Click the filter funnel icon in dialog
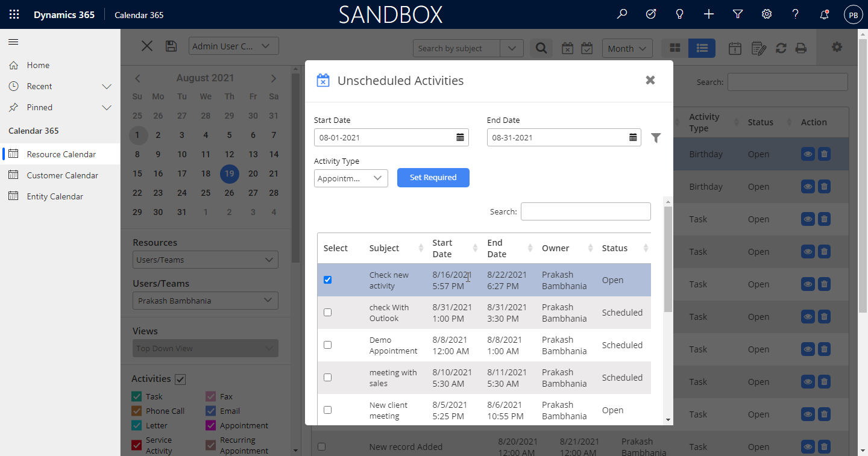 (x=656, y=138)
